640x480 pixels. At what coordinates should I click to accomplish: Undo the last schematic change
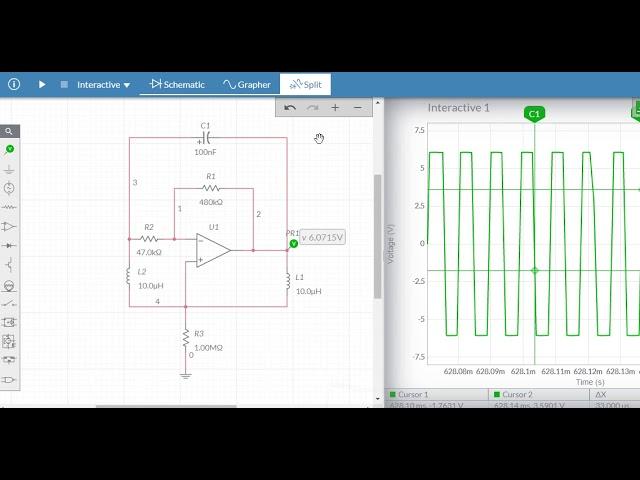click(290, 108)
